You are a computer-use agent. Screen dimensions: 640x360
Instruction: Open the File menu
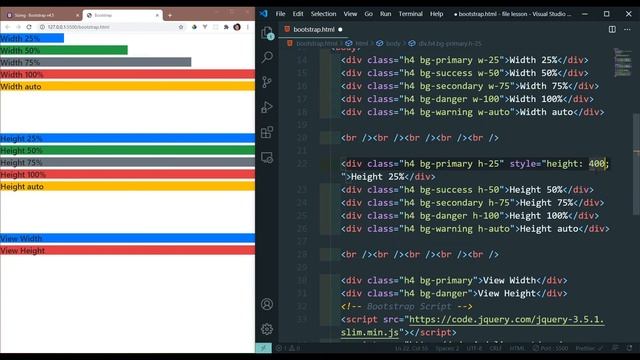280,14
